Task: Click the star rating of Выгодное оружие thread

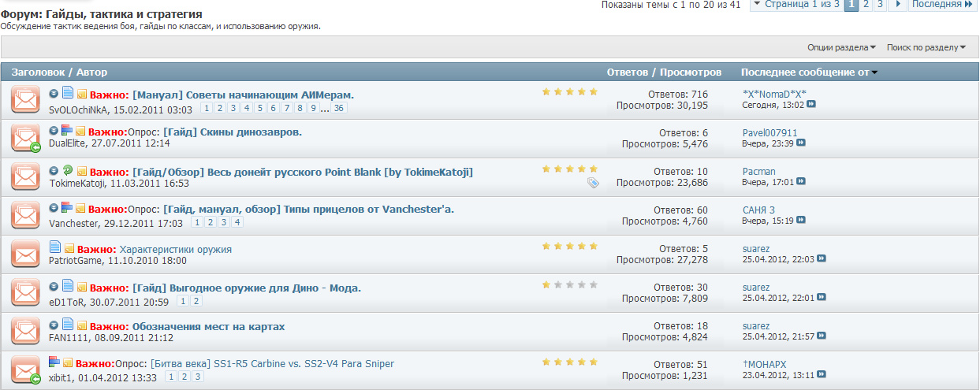Action: pos(569,284)
